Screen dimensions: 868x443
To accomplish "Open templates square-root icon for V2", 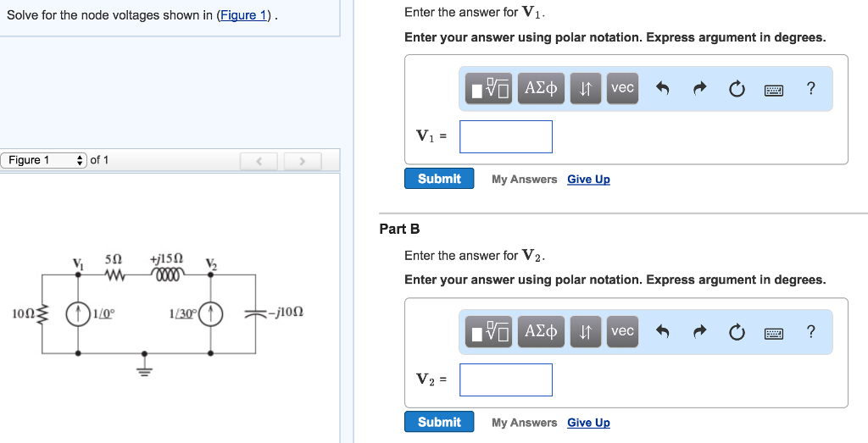I will pos(489,331).
